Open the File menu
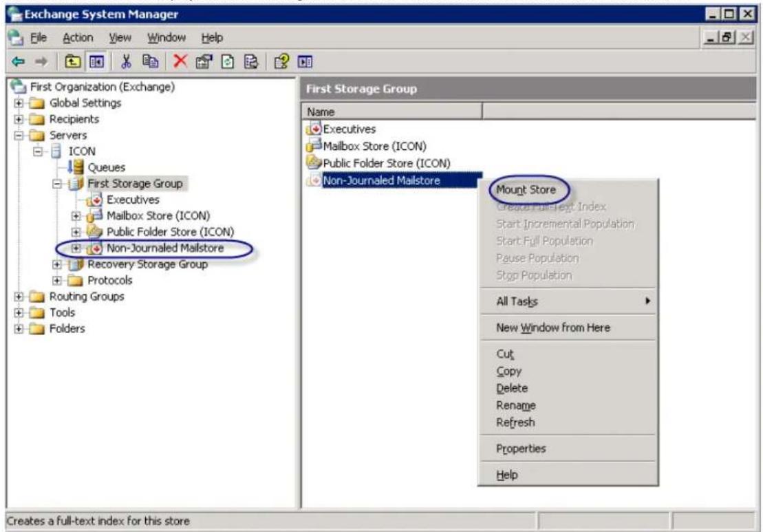Image resolution: width=763 pixels, height=532 pixels. click(39, 37)
